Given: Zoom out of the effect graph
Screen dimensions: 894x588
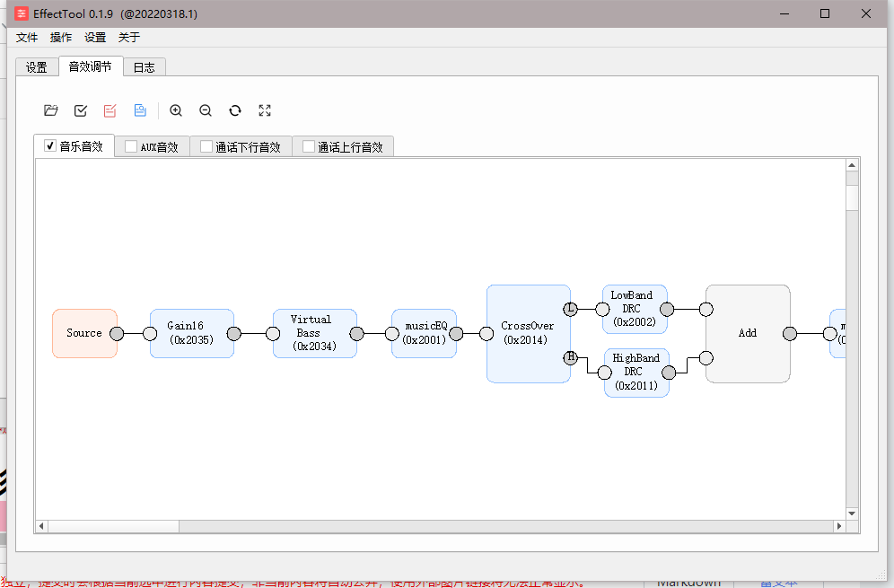Looking at the screenshot, I should point(206,110).
